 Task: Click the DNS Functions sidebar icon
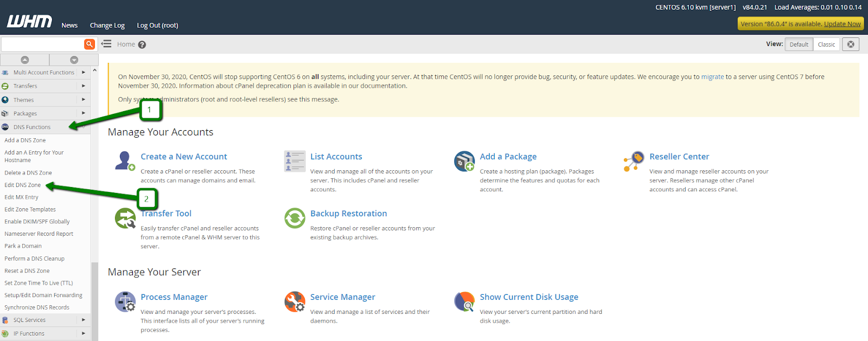tap(5, 127)
